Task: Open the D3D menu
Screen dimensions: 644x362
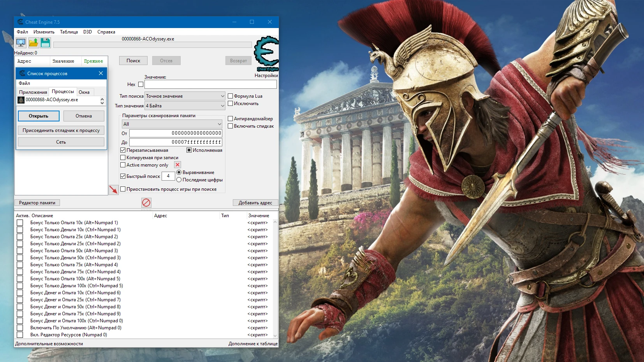Action: [88, 32]
